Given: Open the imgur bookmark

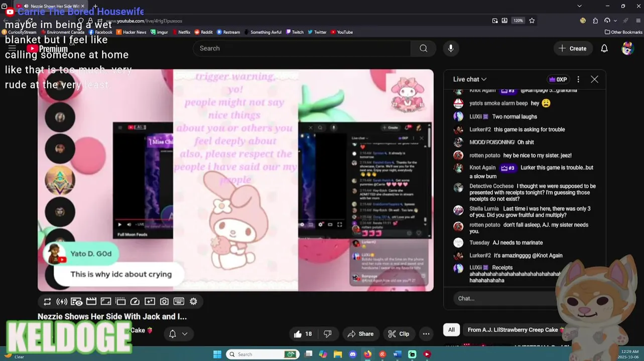Looking at the screenshot, I should tap(159, 32).
